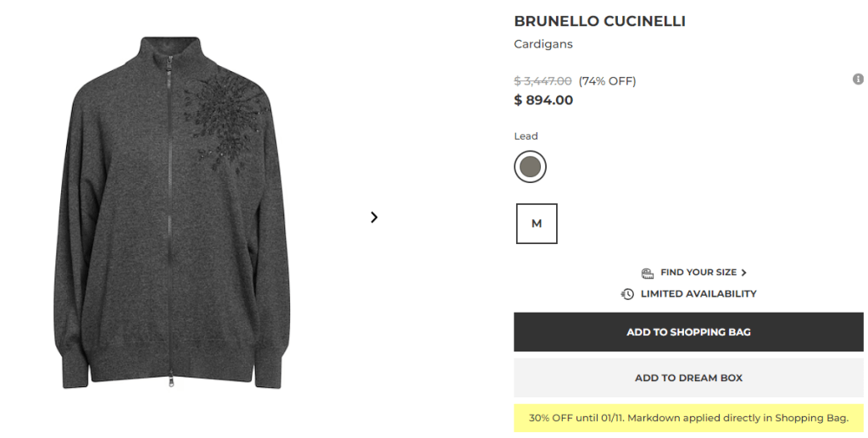Expand the chevron beside Find Your Size
This screenshot has width=868, height=438.
coord(744,273)
